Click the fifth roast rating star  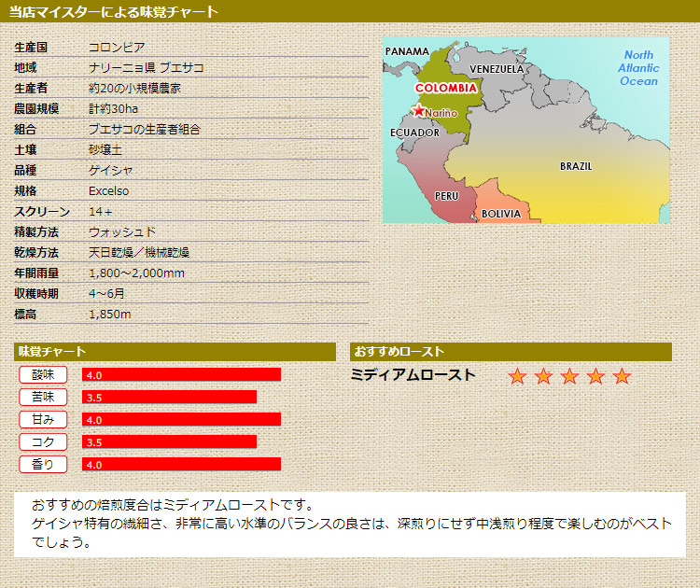tap(622, 376)
